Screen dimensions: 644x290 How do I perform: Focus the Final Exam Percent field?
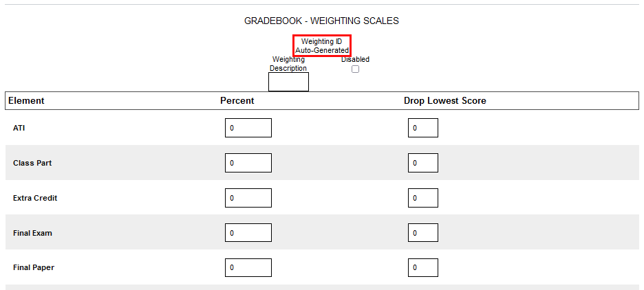[248, 233]
